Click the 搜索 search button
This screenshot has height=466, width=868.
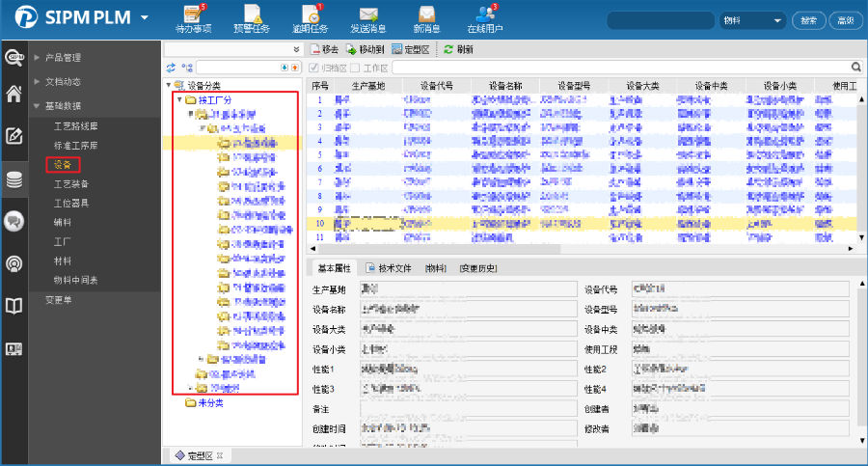tap(809, 20)
